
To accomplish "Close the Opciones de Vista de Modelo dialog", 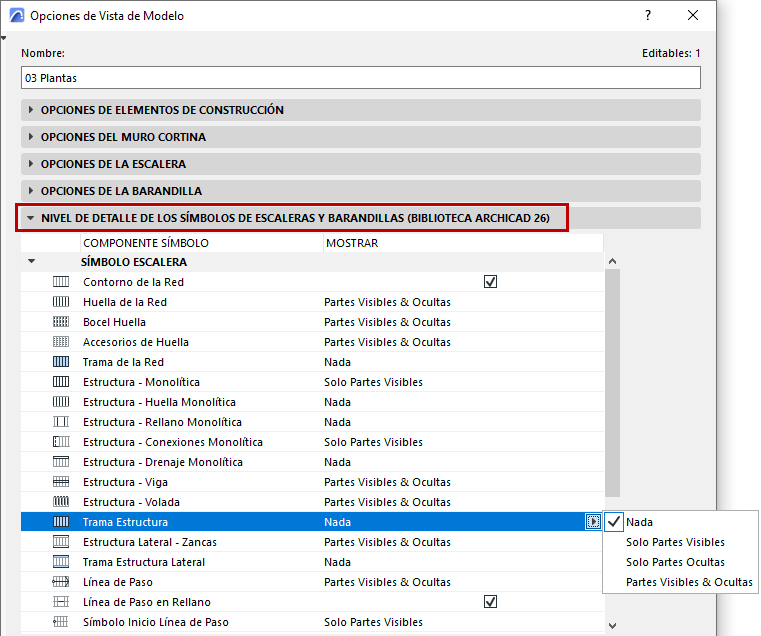I will pos(693,16).
